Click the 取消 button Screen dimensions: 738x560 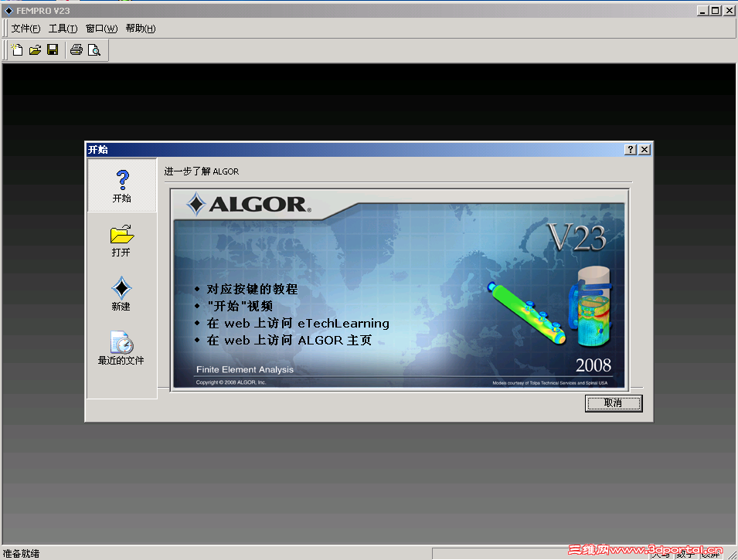pos(614,403)
